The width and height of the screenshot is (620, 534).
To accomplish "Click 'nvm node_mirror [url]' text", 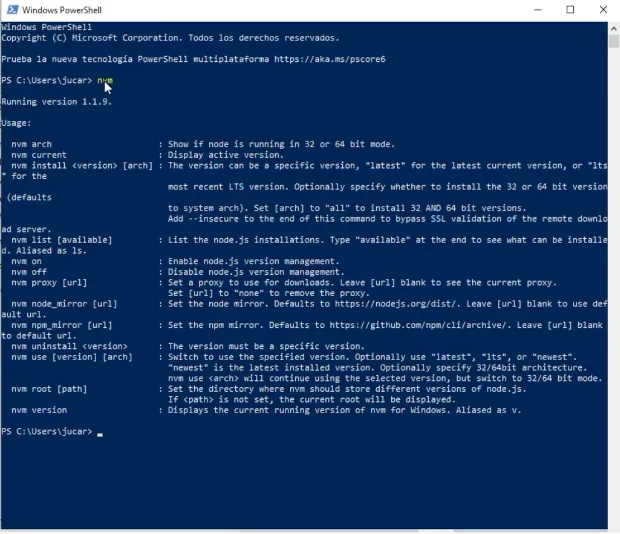I will tap(64, 304).
